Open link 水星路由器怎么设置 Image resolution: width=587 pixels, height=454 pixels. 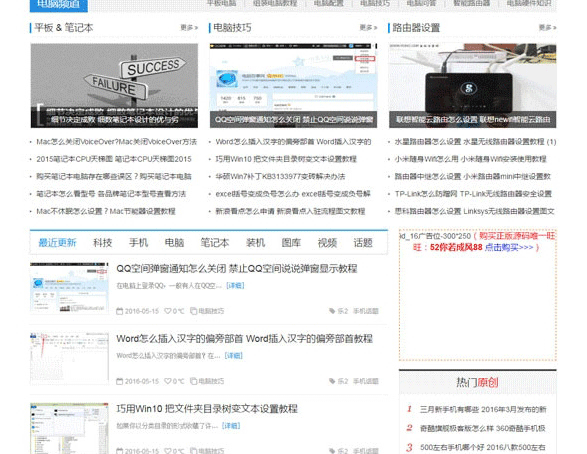tap(475, 142)
